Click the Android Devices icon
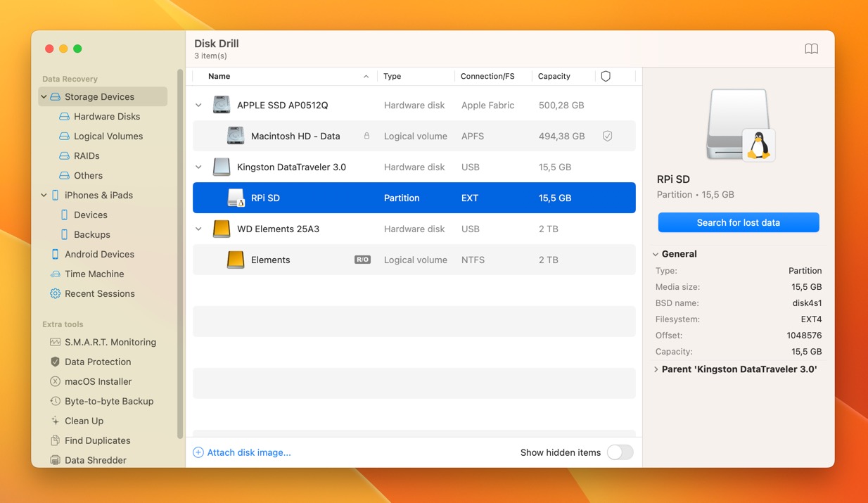The height and width of the screenshot is (503, 868). coord(55,255)
